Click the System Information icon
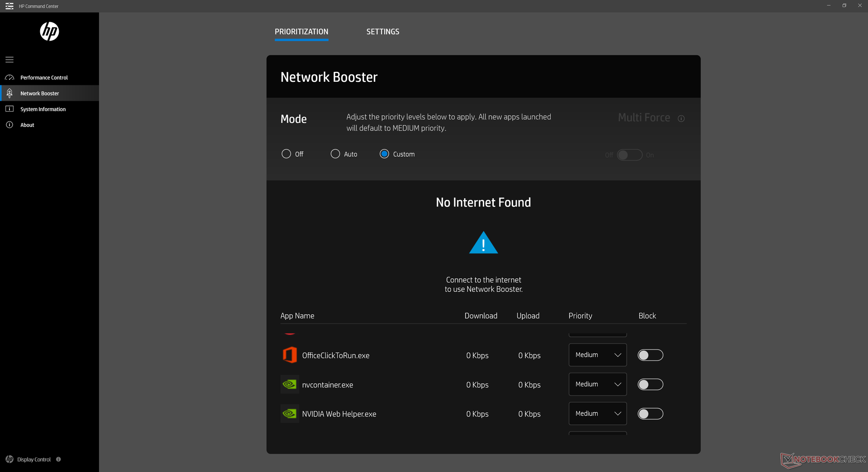Screen dimensions: 868x472 click(9, 109)
